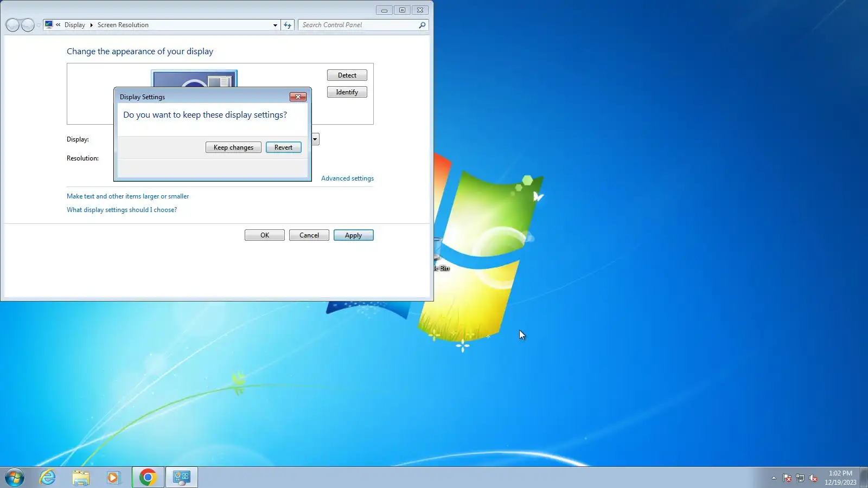Open the Windows Start menu
Viewport: 868px width, 488px height.
[15, 478]
